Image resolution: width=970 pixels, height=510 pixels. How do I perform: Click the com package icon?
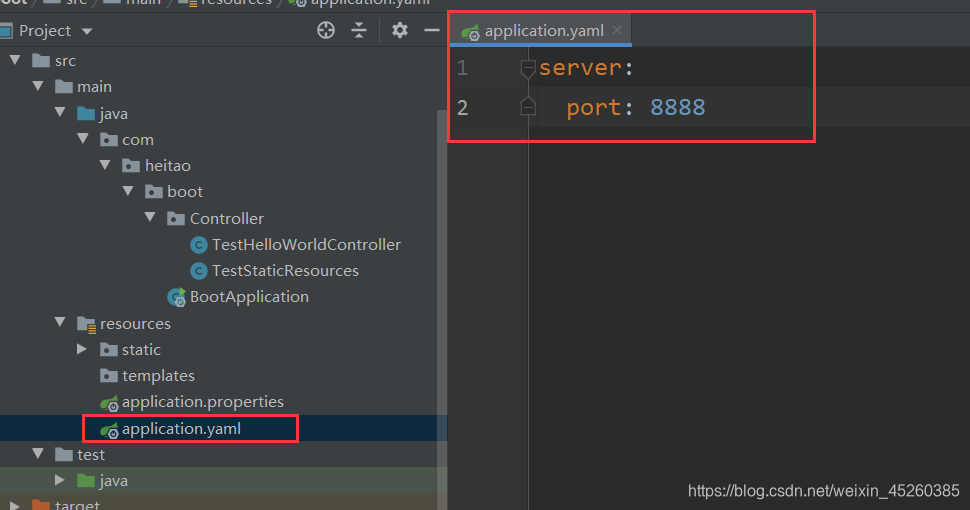coord(108,140)
